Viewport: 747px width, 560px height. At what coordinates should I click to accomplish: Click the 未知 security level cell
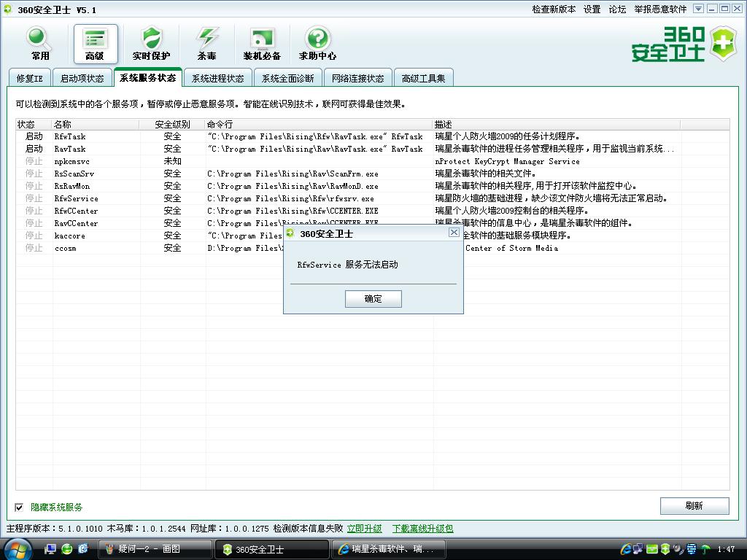click(172, 161)
